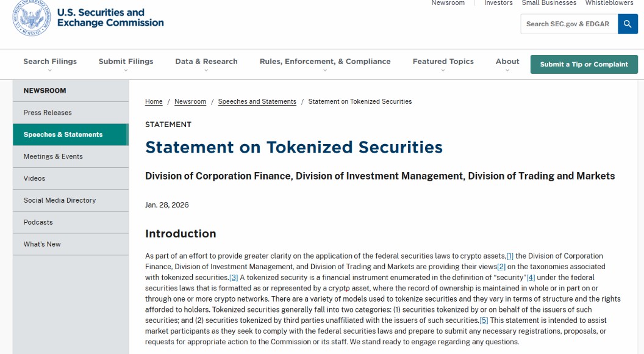Open the Press Releases sidebar item

point(71,113)
